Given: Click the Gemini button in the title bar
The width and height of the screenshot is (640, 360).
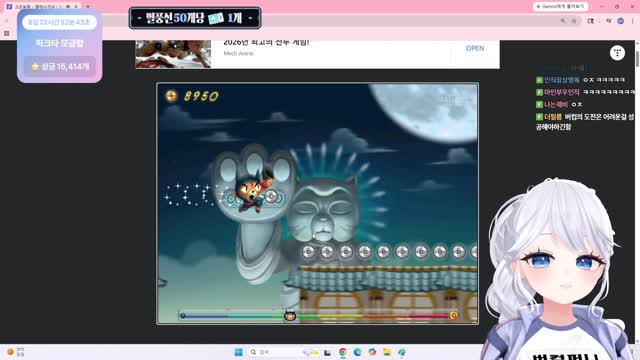Looking at the screenshot, I should (560, 7).
